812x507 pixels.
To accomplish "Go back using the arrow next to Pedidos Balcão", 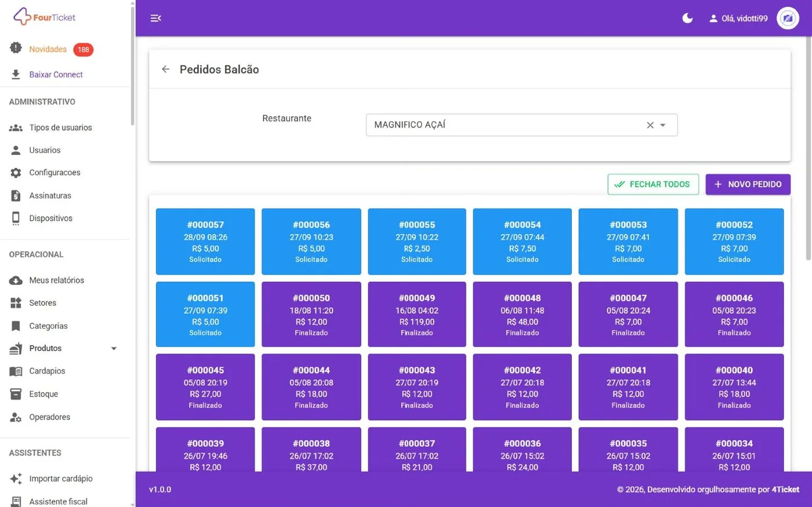I will tap(166, 69).
